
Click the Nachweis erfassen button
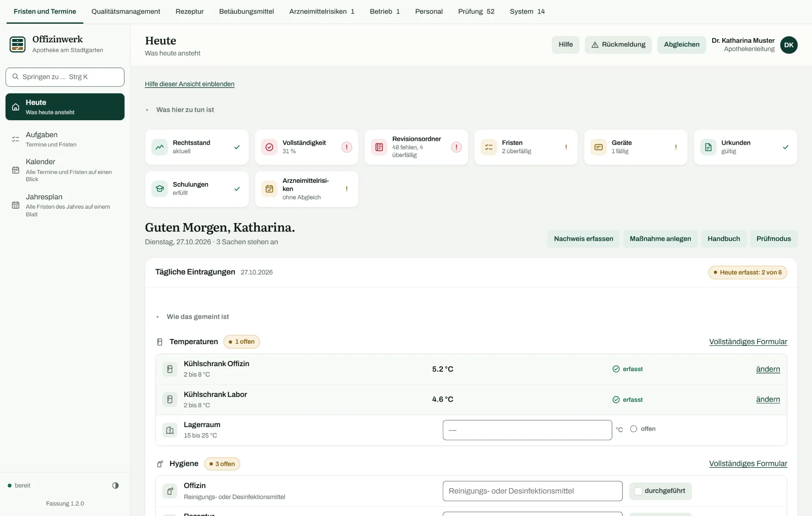[583, 239]
